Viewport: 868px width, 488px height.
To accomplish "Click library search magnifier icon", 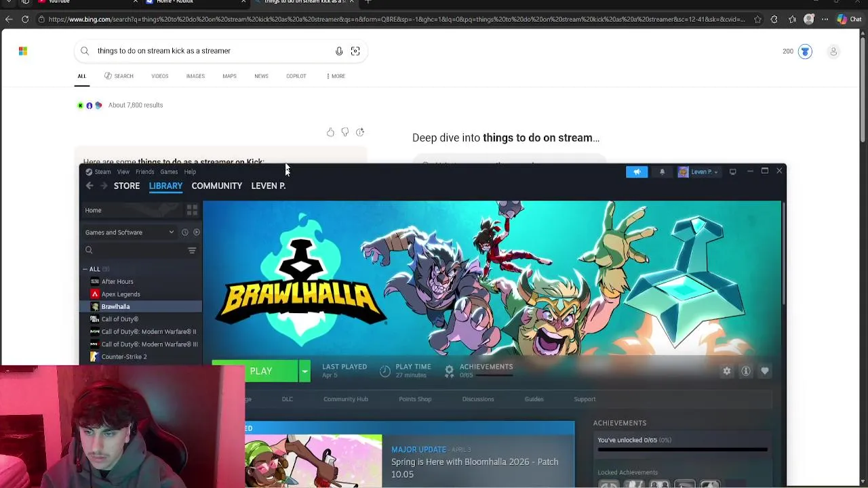I will [x=89, y=250].
